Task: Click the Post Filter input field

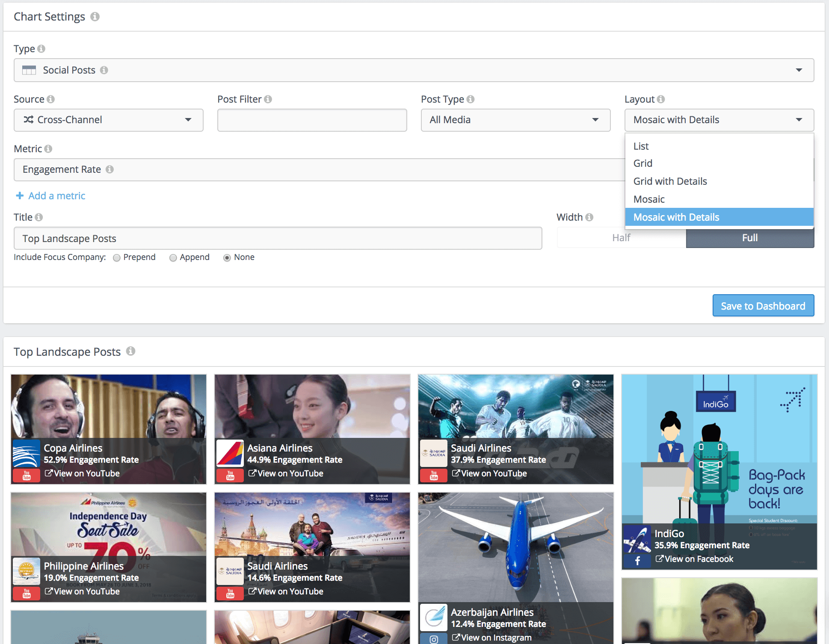Action: click(x=312, y=120)
